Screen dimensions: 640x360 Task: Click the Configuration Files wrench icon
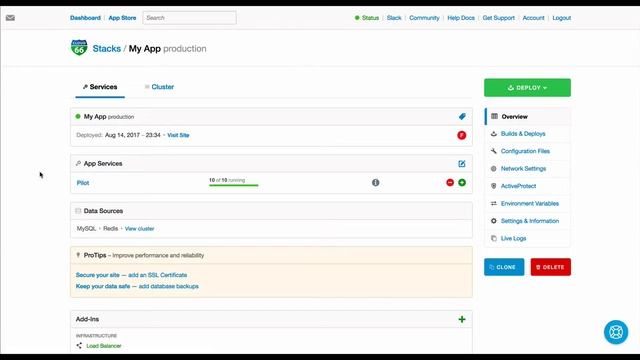coord(493,151)
